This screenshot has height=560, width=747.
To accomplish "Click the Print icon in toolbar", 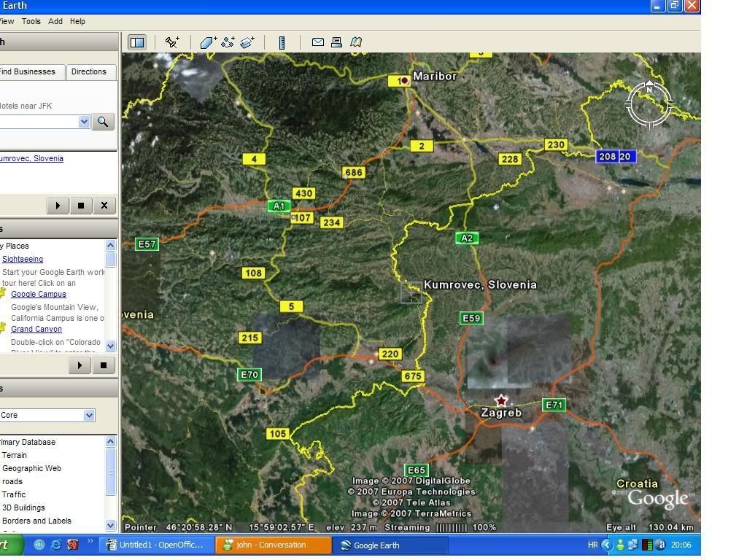I will coord(336,42).
